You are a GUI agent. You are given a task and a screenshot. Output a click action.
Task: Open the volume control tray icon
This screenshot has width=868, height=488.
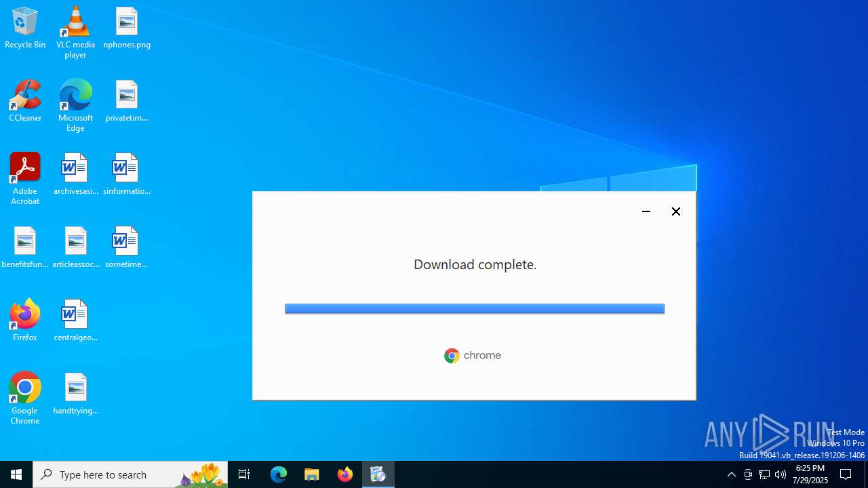[x=781, y=474]
